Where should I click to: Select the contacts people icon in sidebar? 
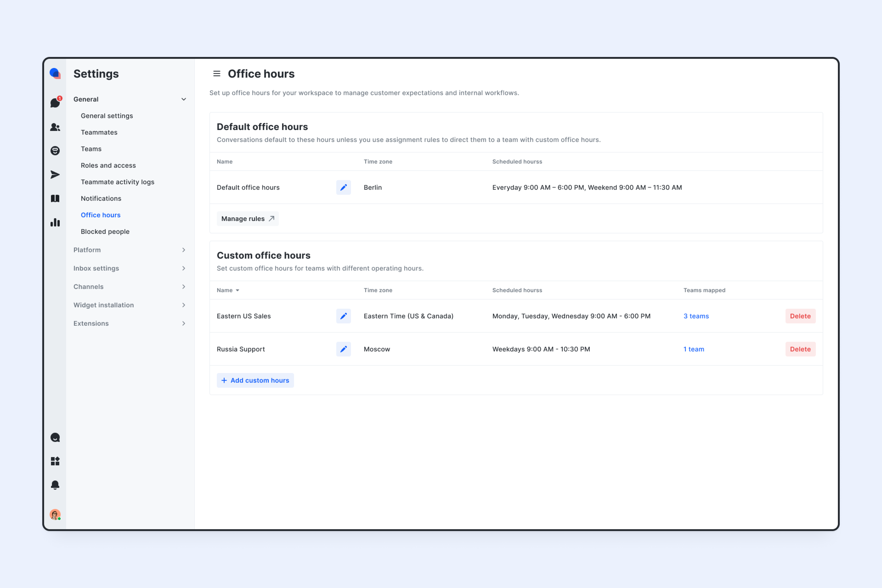coord(55,127)
